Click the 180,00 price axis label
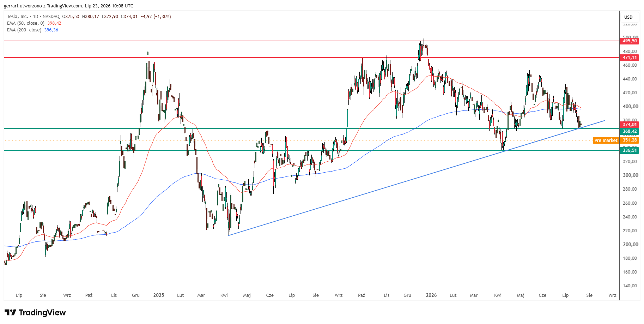This screenshot has height=324, width=644. pos(630,258)
